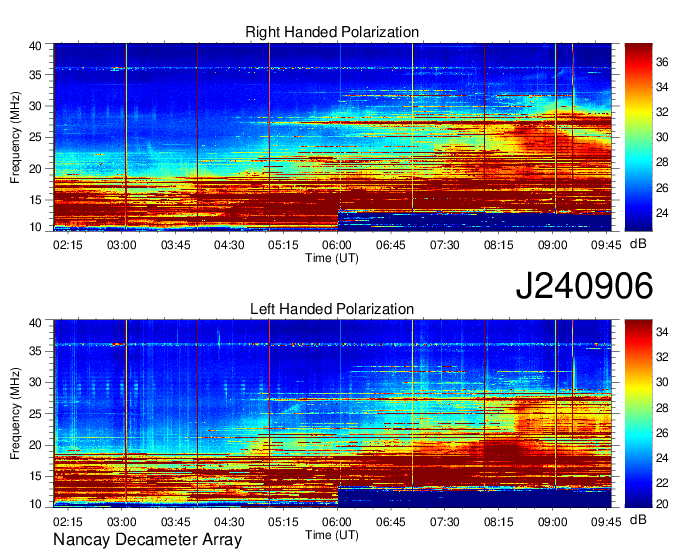Click the "40" frequency tick of the Right Handed plot
Viewport: 680px width, 552px height.
click(36, 46)
